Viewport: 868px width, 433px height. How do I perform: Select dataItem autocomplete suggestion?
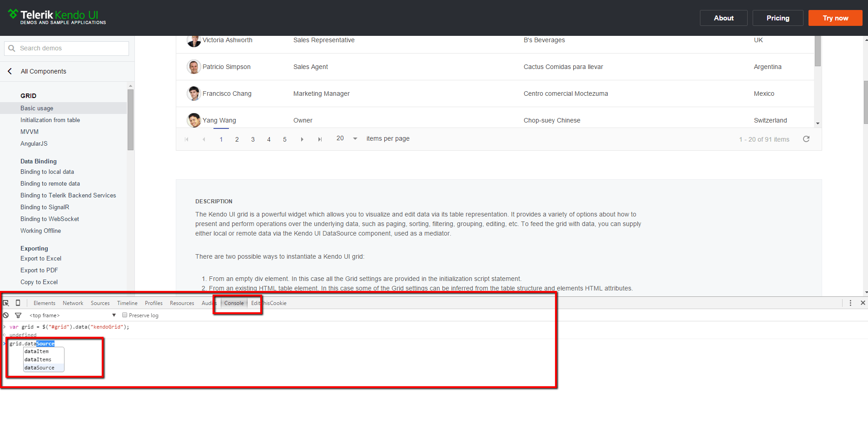coord(44,351)
